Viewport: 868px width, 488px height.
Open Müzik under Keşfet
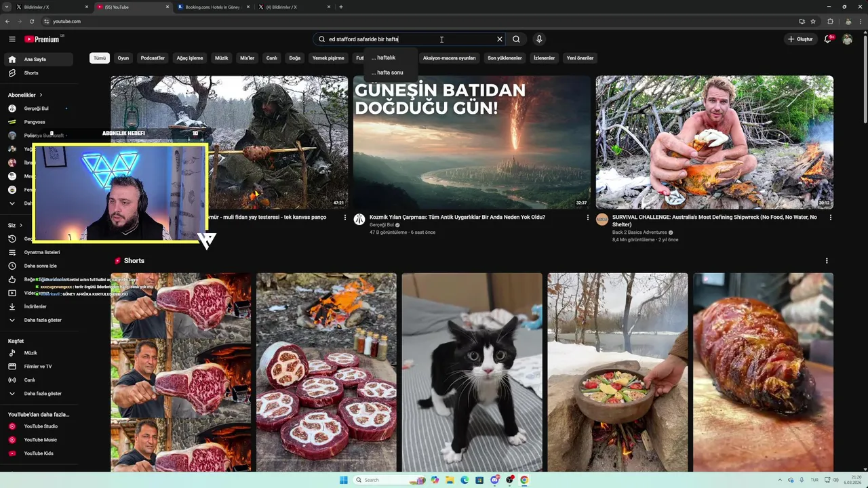point(39,353)
